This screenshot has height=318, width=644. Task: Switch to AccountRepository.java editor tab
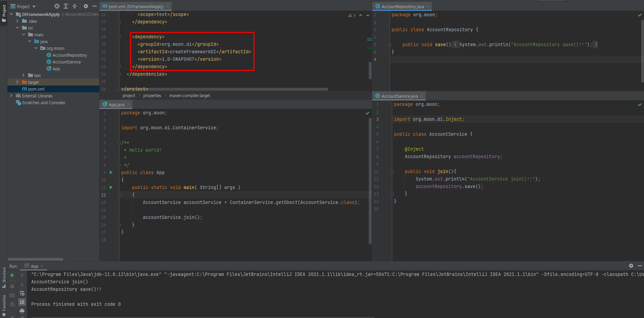click(402, 6)
